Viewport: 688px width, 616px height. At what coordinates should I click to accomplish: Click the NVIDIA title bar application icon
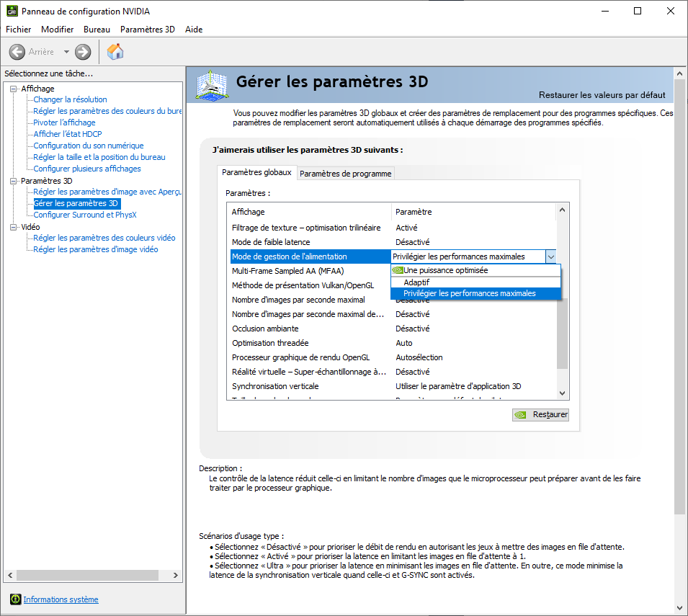(12, 11)
